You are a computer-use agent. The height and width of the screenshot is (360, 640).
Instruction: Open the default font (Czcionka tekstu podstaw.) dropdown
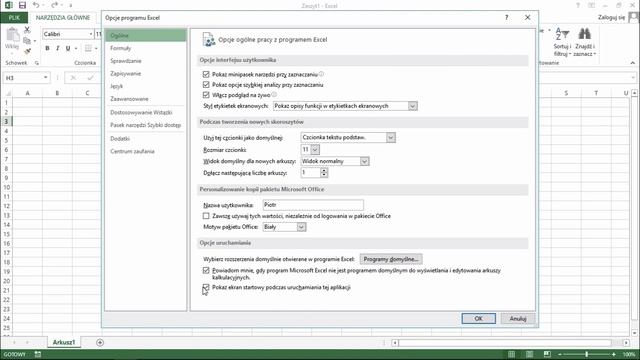click(x=391, y=138)
